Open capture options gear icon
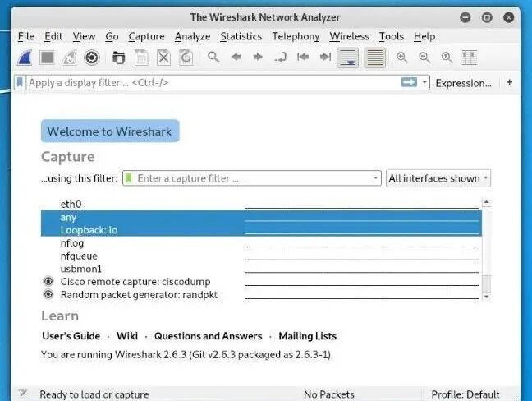The width and height of the screenshot is (532, 401). (x=92, y=58)
